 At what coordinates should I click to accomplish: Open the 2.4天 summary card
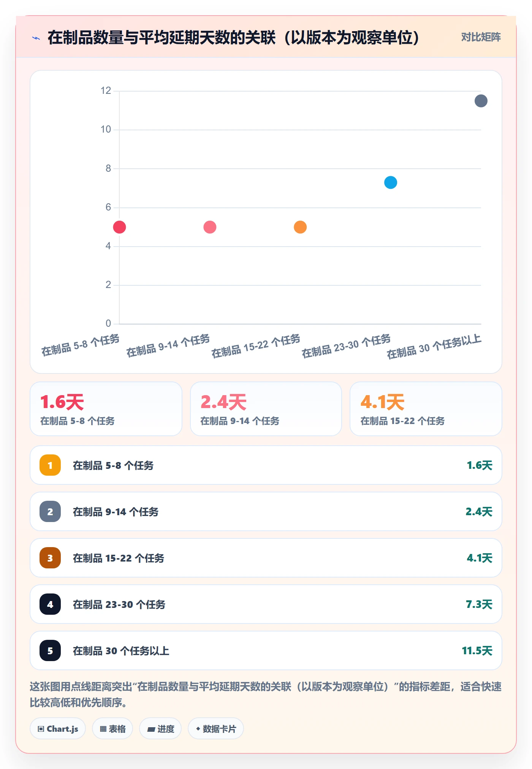[x=266, y=409]
